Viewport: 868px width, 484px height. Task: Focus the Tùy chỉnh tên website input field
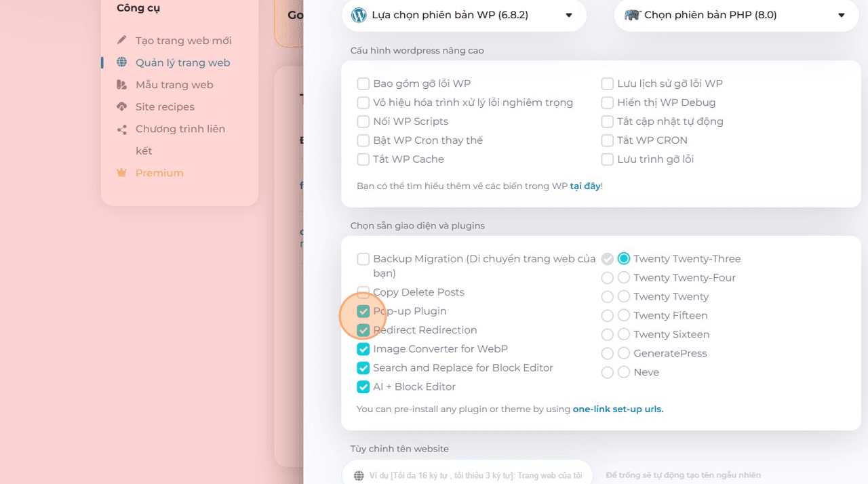(x=467, y=475)
